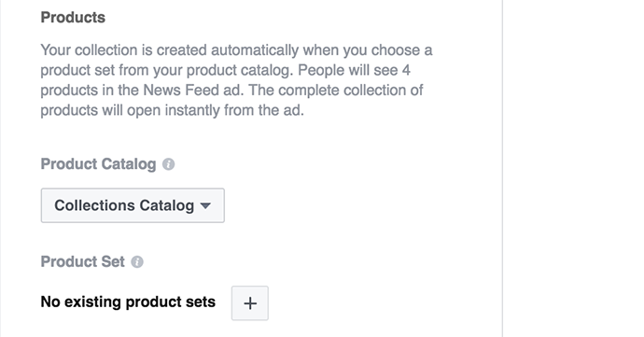The height and width of the screenshot is (337, 644).
Task: Click the Product Catalog field label
Action: (x=98, y=164)
